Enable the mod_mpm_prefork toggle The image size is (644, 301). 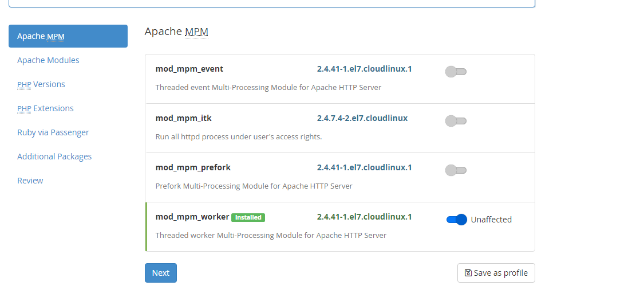456,170
